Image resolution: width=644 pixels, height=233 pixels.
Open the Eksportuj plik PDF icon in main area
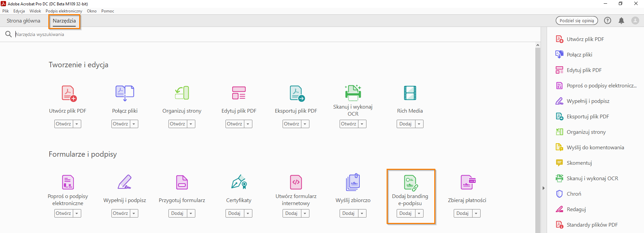(297, 93)
